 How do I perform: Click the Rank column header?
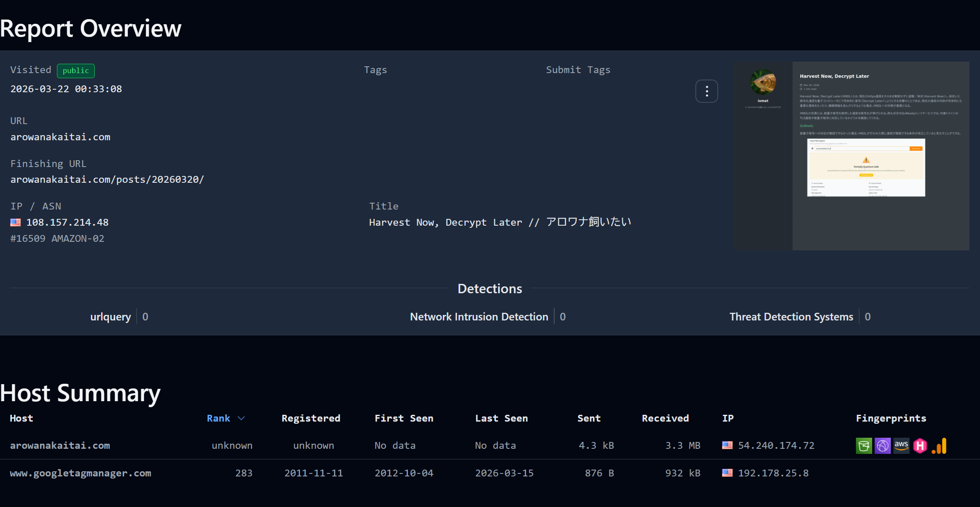pos(218,418)
